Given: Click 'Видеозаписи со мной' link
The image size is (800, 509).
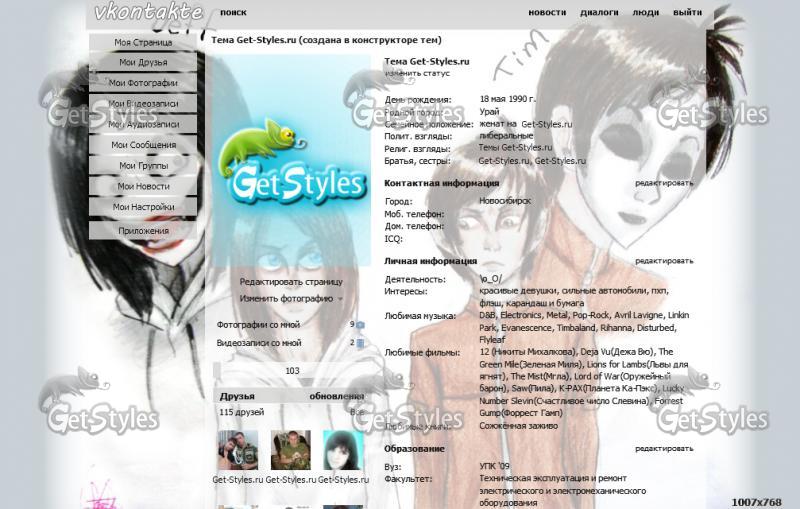Looking at the screenshot, I should pyautogui.click(x=259, y=343).
